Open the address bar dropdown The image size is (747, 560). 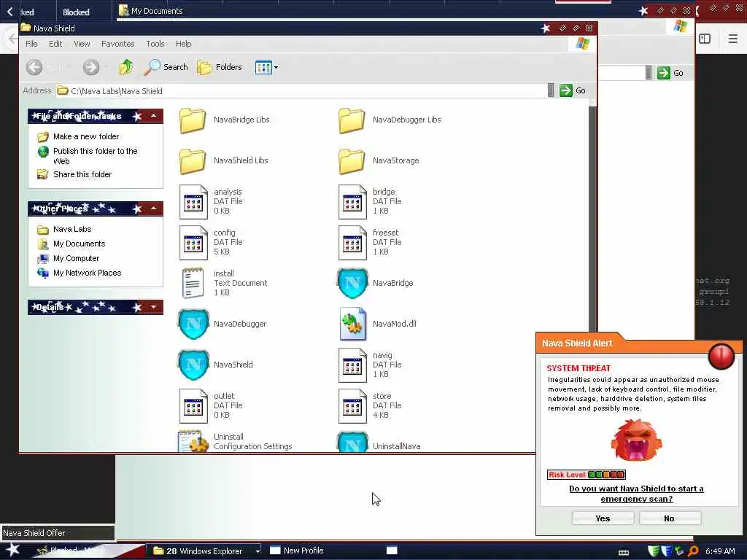pyautogui.click(x=551, y=90)
